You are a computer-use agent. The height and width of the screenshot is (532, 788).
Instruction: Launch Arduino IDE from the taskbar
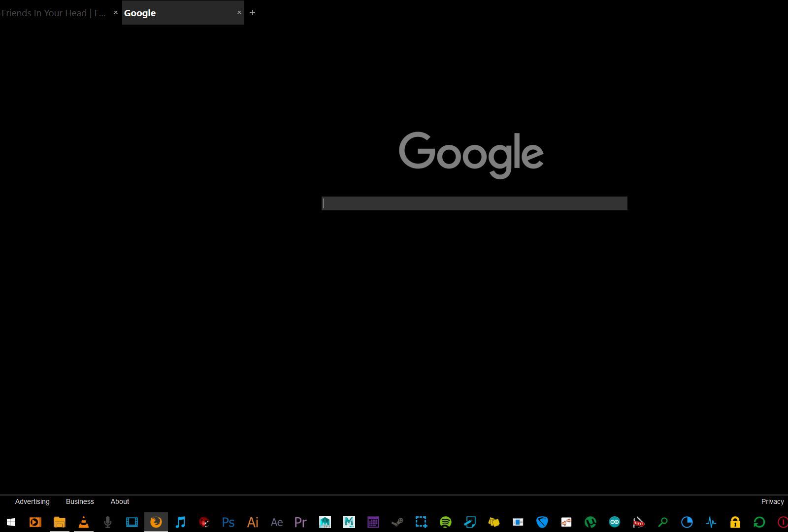pos(614,522)
